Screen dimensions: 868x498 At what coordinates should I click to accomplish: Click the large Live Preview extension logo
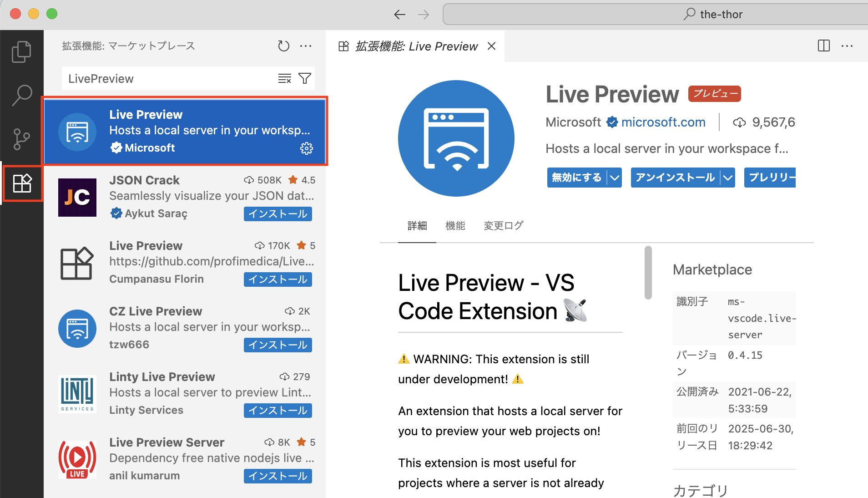point(456,138)
